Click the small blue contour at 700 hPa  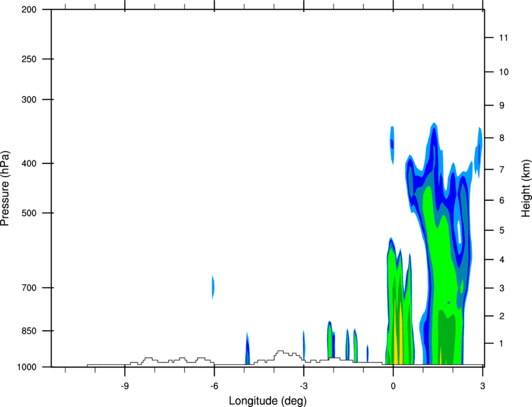pos(213,287)
